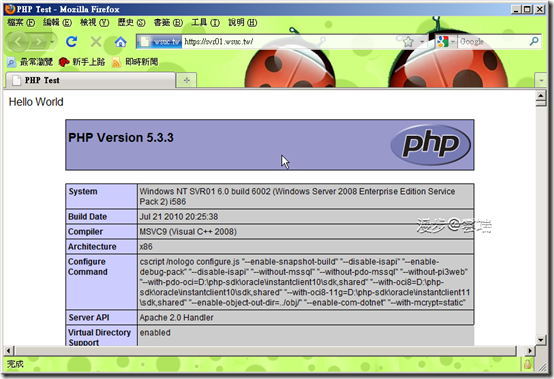Viewport: 554px width, 379px height.
Task: Open the 檔案 (File) menu
Action: (21, 23)
